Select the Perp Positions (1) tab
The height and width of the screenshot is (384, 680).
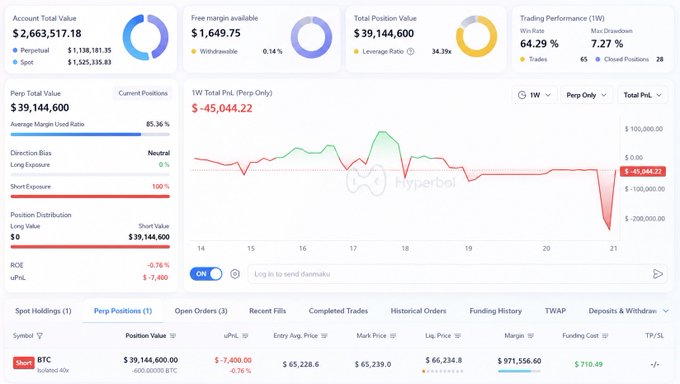pyautogui.click(x=123, y=311)
